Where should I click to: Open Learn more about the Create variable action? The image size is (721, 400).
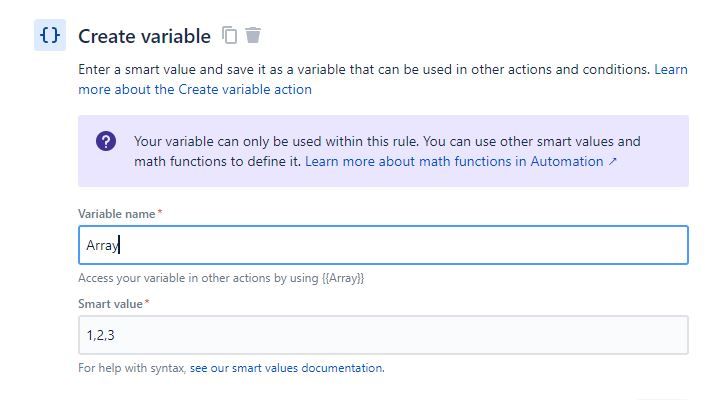click(x=383, y=79)
